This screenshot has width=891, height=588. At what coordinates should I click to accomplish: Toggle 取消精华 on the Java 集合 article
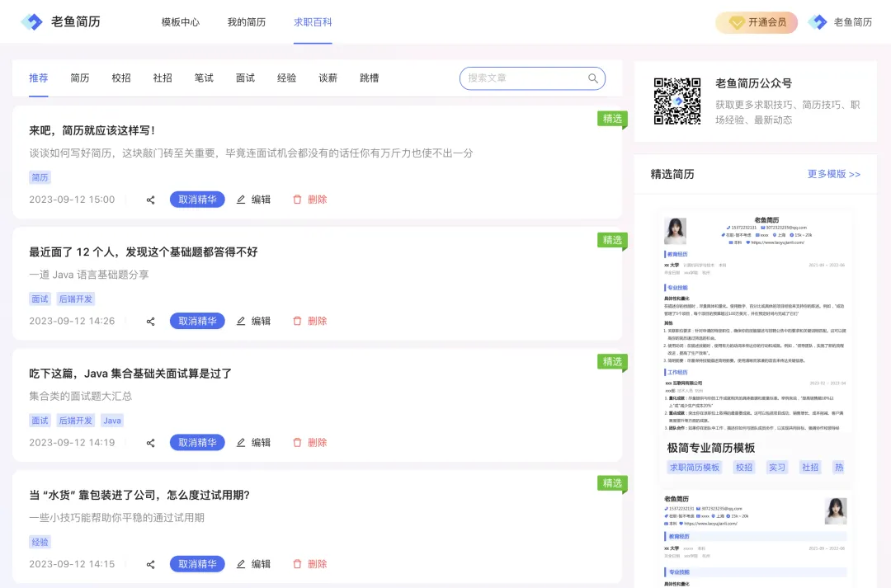tap(197, 442)
